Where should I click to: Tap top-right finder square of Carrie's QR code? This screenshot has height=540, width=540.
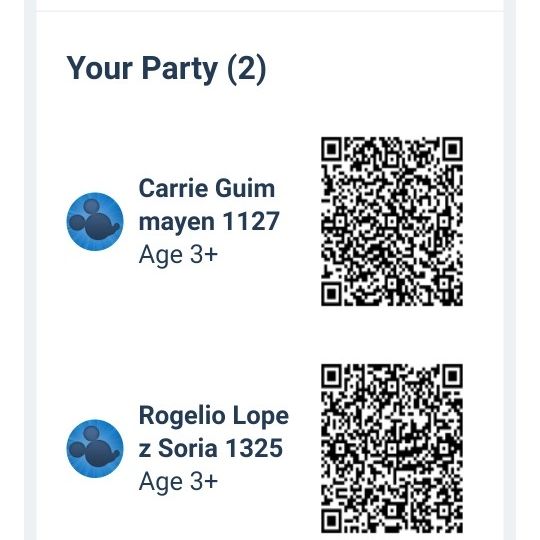coord(453,149)
